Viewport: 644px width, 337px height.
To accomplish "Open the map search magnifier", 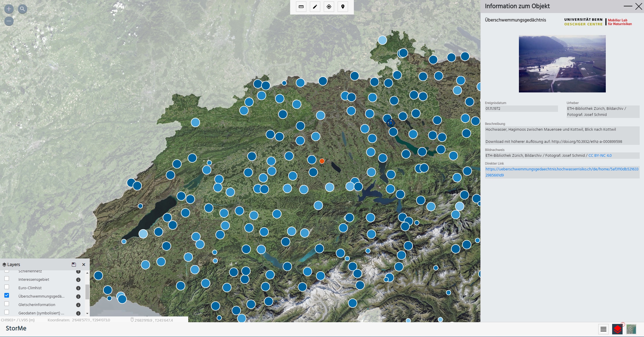I will point(23,9).
